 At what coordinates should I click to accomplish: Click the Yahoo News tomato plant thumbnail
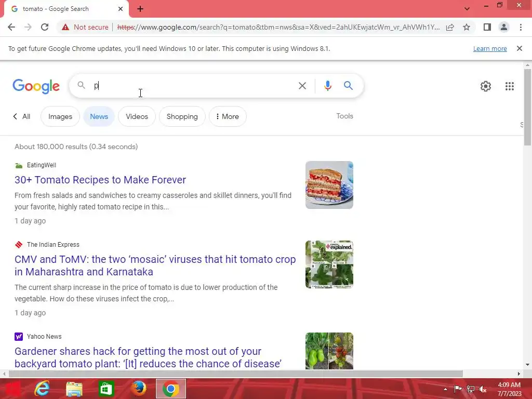tap(329, 351)
